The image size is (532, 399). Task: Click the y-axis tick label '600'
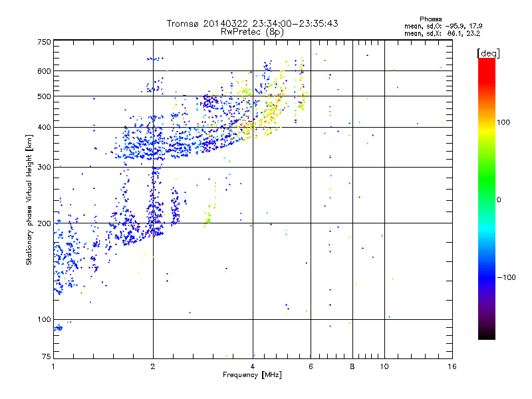pos(44,71)
